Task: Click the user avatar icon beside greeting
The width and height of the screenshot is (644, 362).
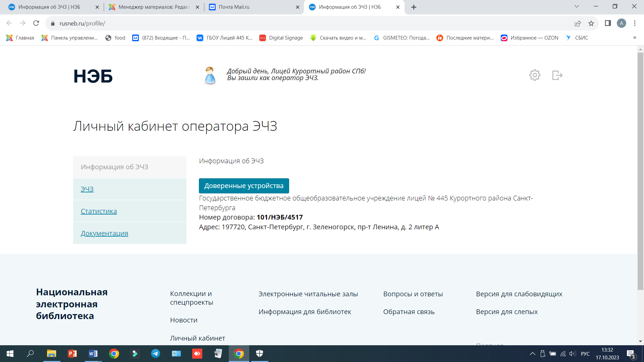Action: [x=210, y=75]
